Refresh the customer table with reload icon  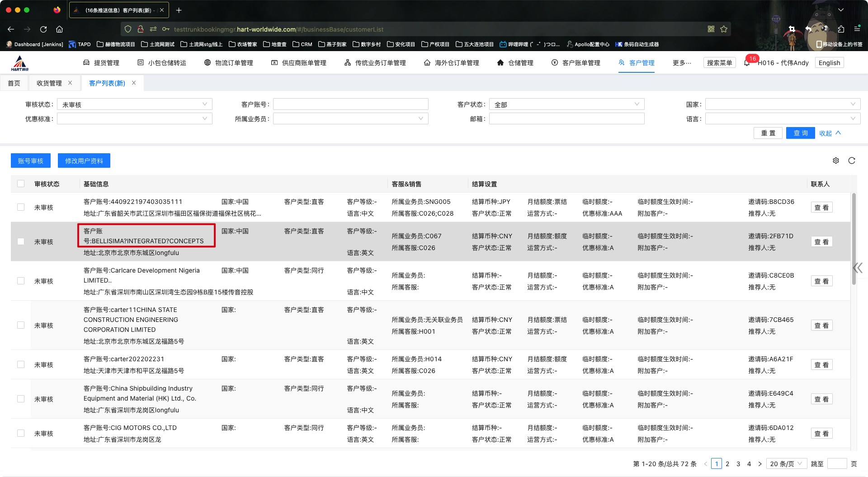pyautogui.click(x=852, y=161)
